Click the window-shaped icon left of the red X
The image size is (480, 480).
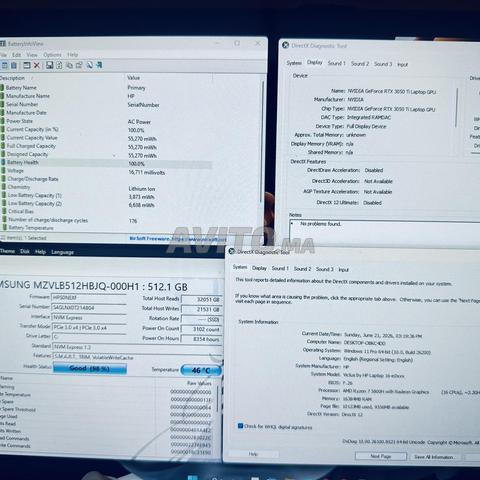tap(27, 65)
